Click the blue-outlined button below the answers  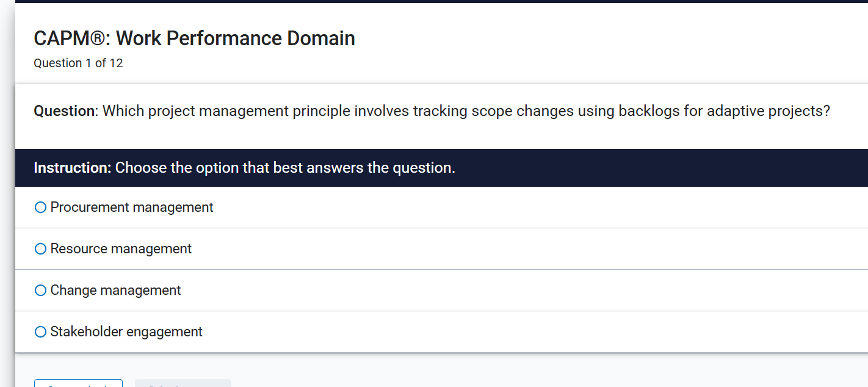(x=78, y=383)
